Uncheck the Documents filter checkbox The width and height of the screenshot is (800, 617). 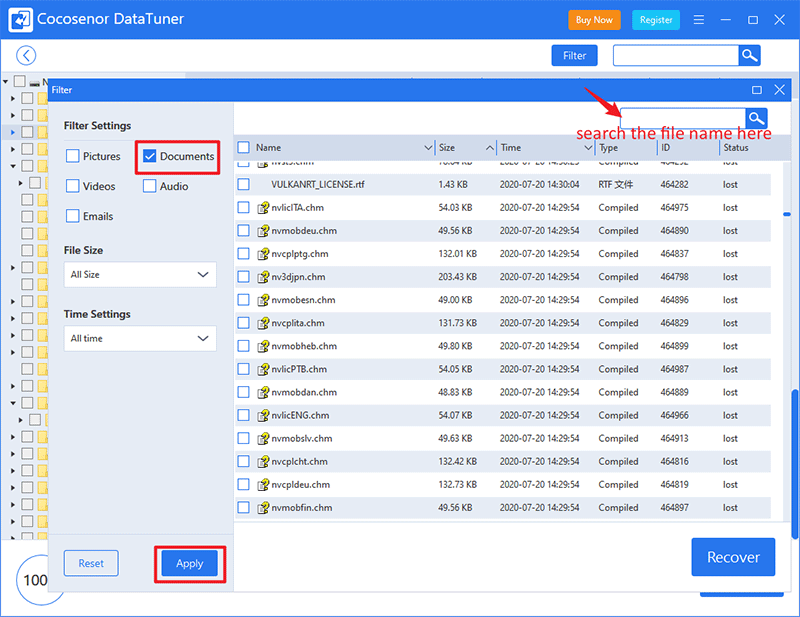tap(149, 156)
